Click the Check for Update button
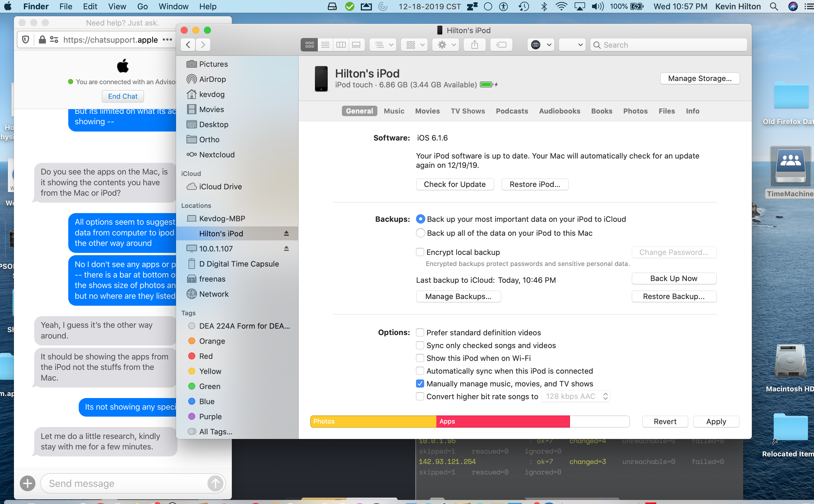Image resolution: width=814 pixels, height=504 pixels. pos(455,184)
